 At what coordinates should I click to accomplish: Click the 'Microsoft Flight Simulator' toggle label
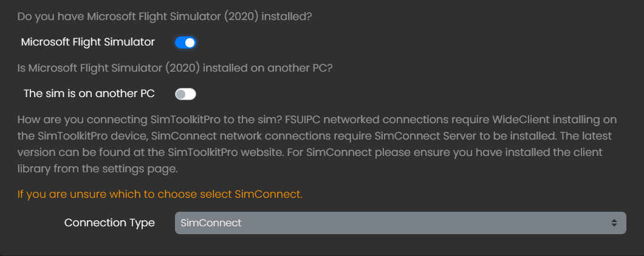pyautogui.click(x=88, y=42)
